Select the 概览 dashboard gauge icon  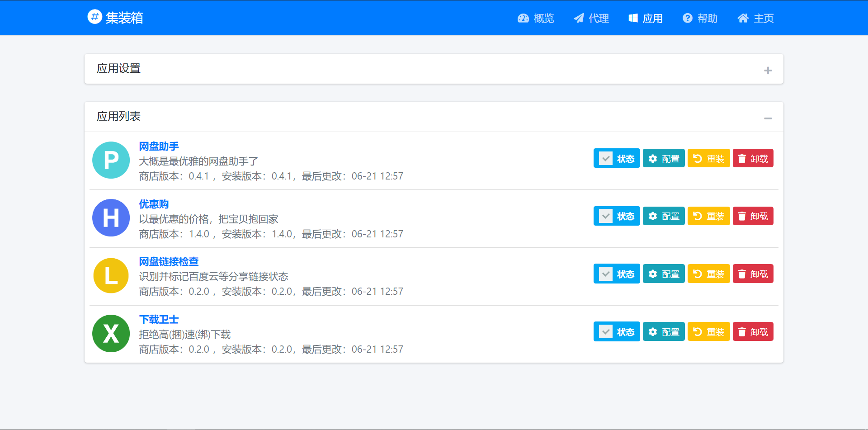pyautogui.click(x=523, y=18)
